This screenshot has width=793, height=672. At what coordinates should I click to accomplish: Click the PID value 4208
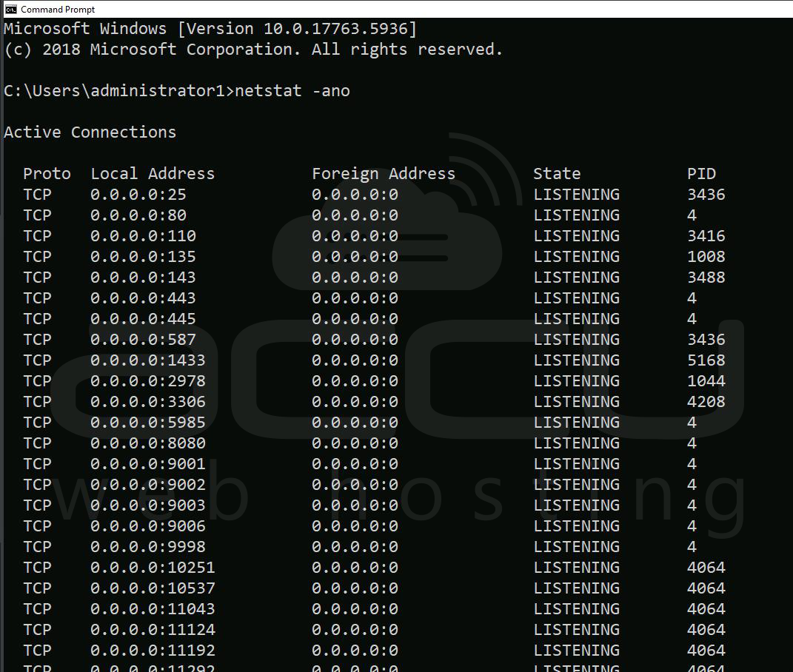click(x=706, y=402)
